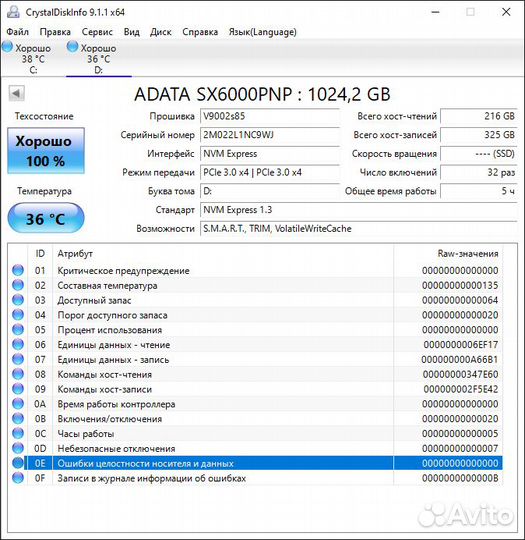Click the serial number field 2M022L1NC9WJ
The width and height of the screenshot is (525, 540).
point(270,135)
